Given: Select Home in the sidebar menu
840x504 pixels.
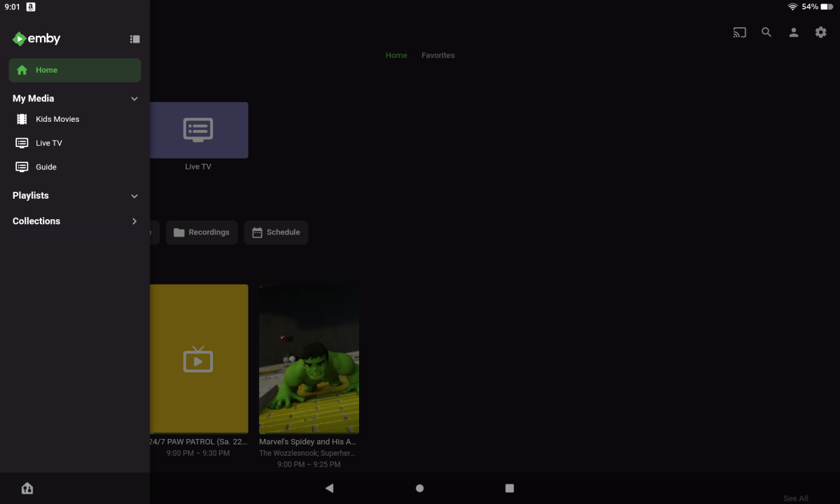Looking at the screenshot, I should [x=75, y=70].
